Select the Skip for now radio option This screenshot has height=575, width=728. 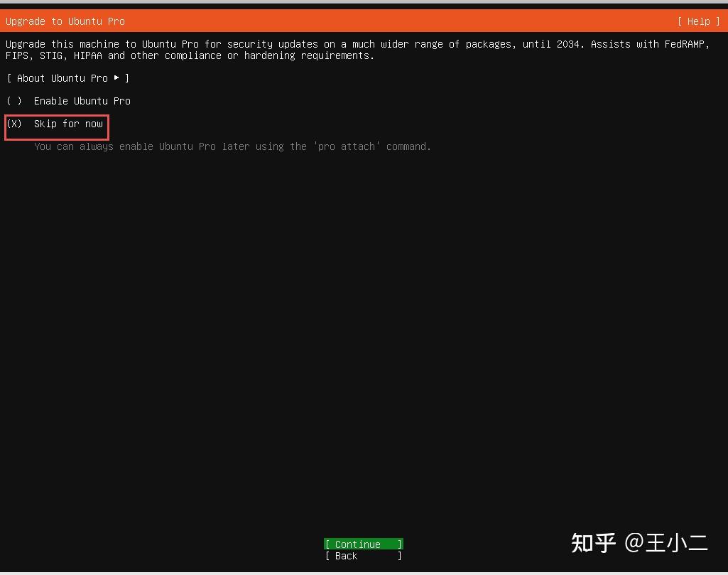click(55, 124)
